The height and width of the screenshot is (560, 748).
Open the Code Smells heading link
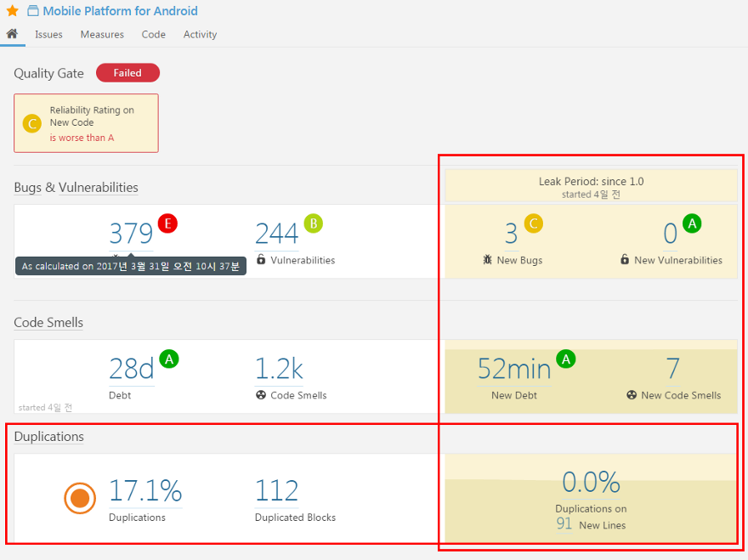(48, 323)
